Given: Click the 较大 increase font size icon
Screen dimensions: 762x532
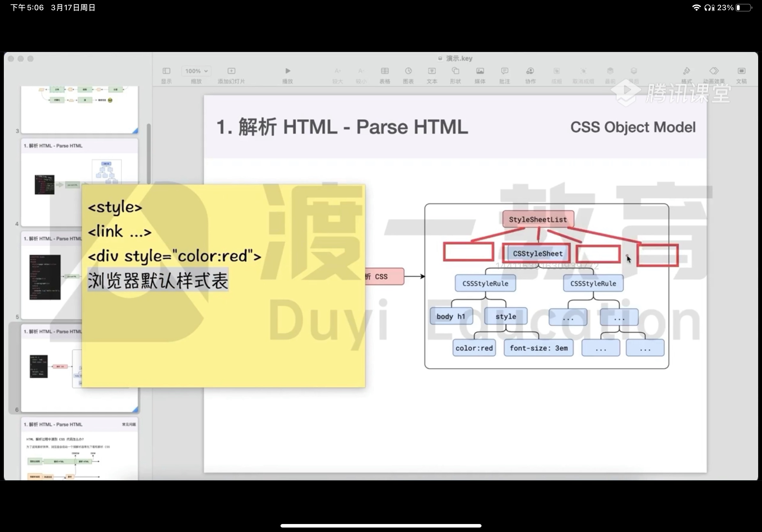Looking at the screenshot, I should (338, 71).
